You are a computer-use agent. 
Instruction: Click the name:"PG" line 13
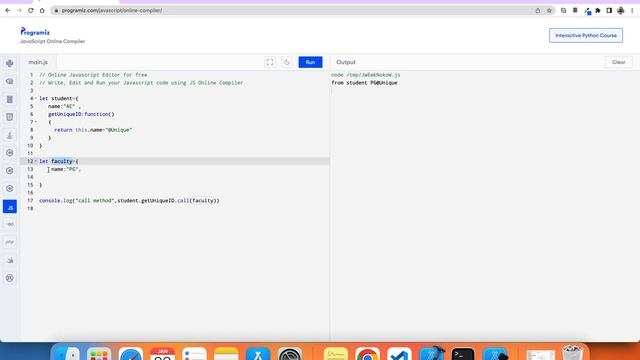coord(66,169)
